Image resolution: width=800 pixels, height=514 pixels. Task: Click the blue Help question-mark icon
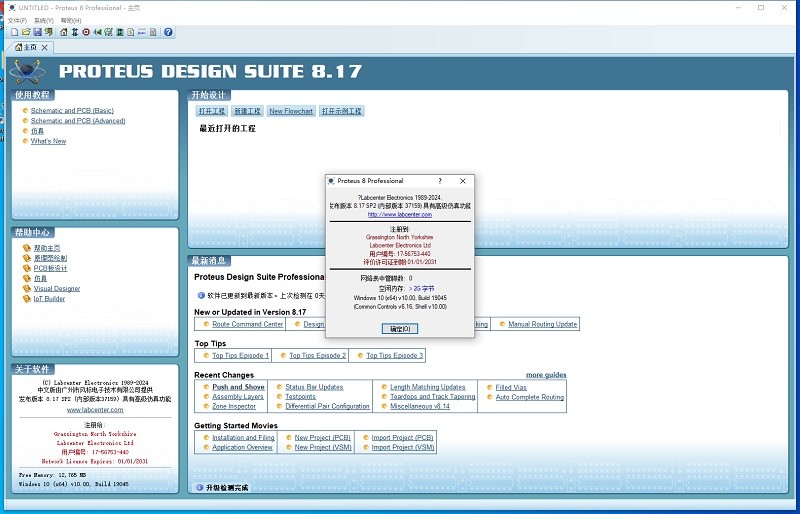point(168,32)
